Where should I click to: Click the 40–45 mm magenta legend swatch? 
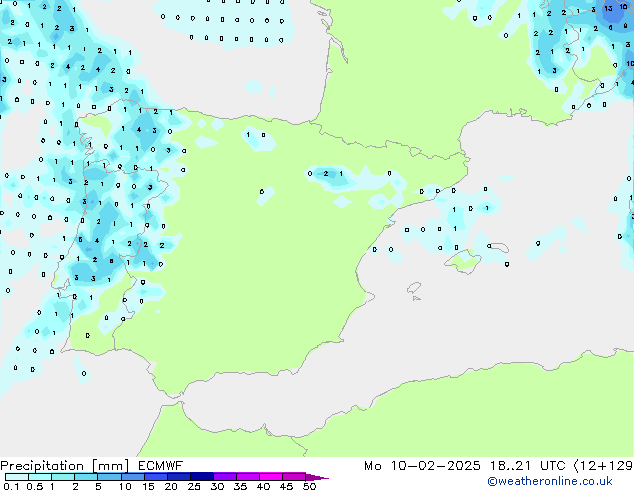[x=271, y=477]
